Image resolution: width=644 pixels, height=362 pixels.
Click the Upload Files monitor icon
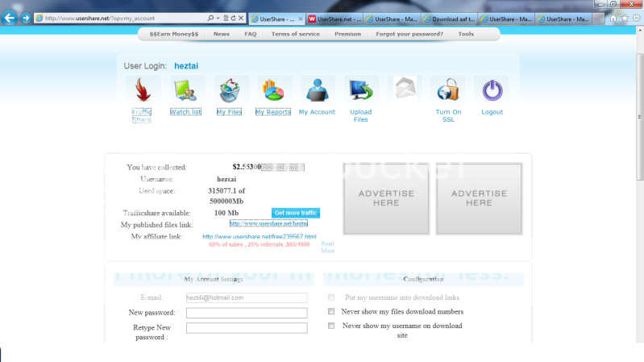tap(360, 89)
